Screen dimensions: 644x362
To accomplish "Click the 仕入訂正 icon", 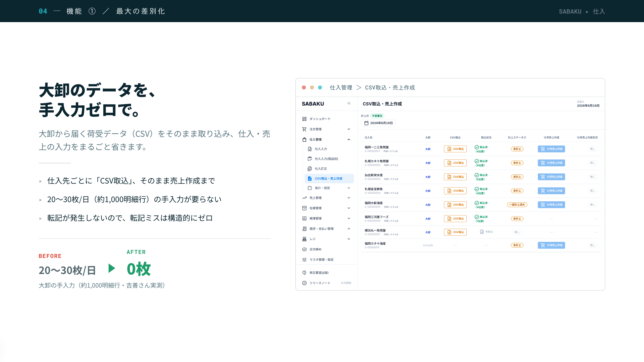I will pos(310,169).
